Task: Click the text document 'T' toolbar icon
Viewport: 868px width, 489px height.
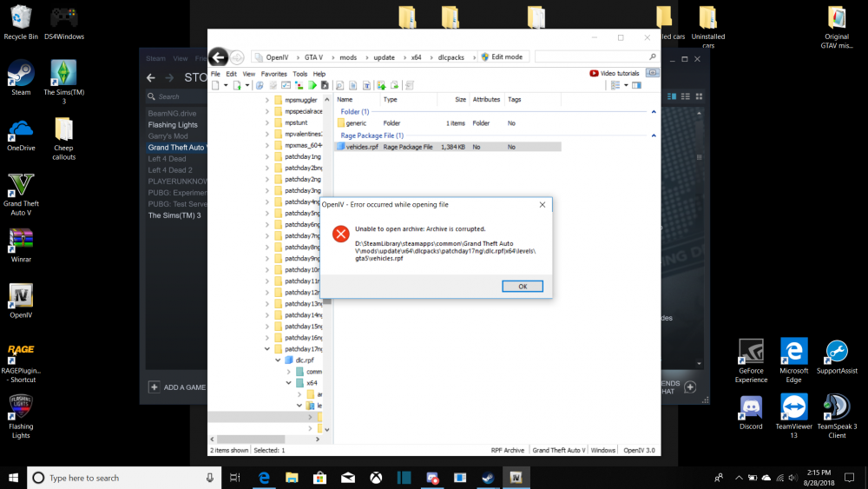Action: tap(366, 85)
